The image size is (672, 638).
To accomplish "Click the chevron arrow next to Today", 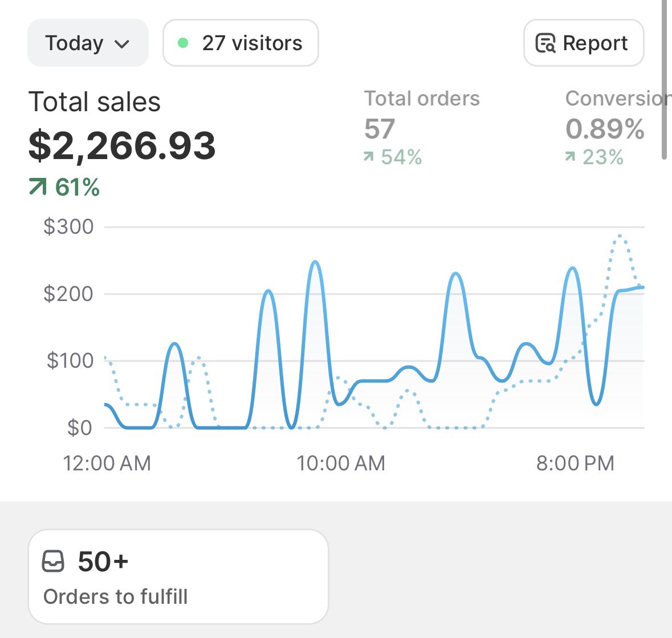I will click(x=122, y=44).
